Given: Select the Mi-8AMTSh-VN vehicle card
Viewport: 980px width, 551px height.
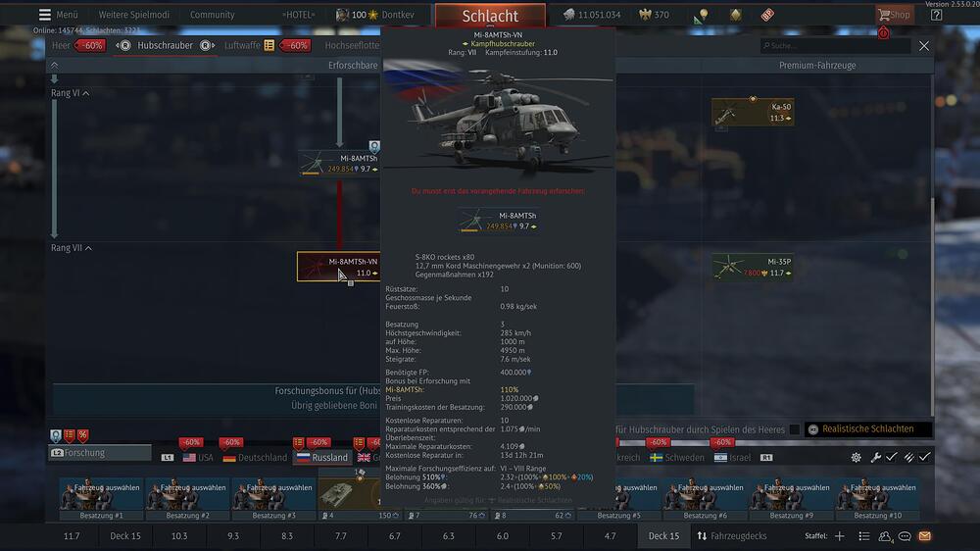Looking at the screenshot, I should click(339, 267).
